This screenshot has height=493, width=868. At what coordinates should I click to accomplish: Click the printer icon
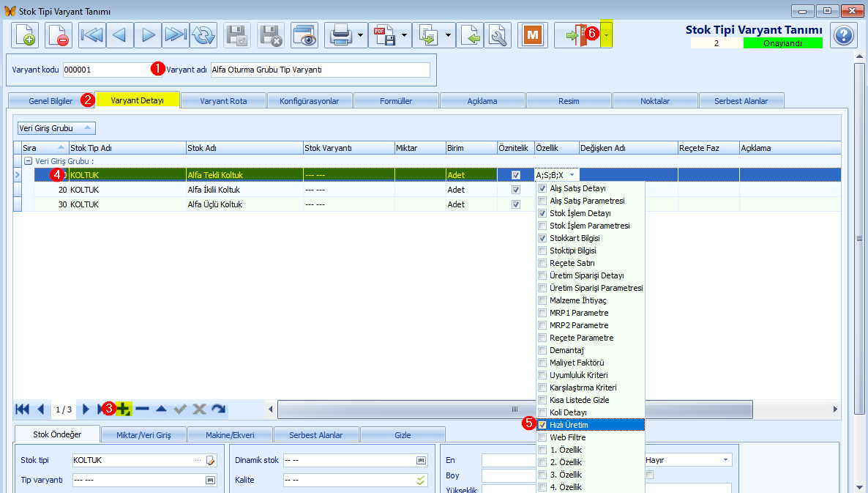[340, 35]
